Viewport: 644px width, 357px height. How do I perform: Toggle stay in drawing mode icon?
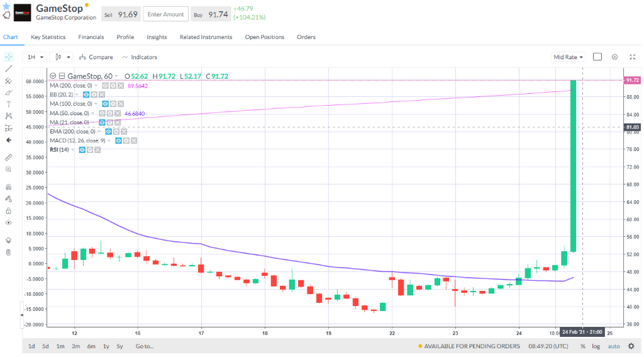pyautogui.click(x=8, y=199)
